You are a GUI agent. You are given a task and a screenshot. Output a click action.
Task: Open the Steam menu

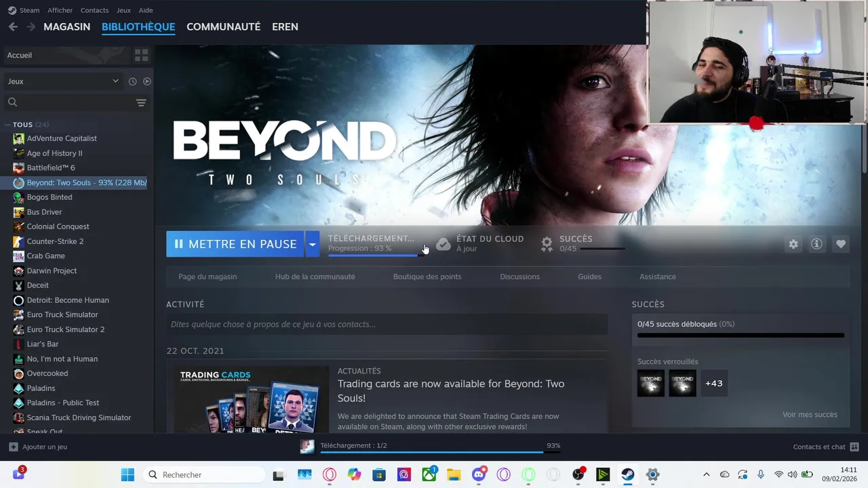24,10
